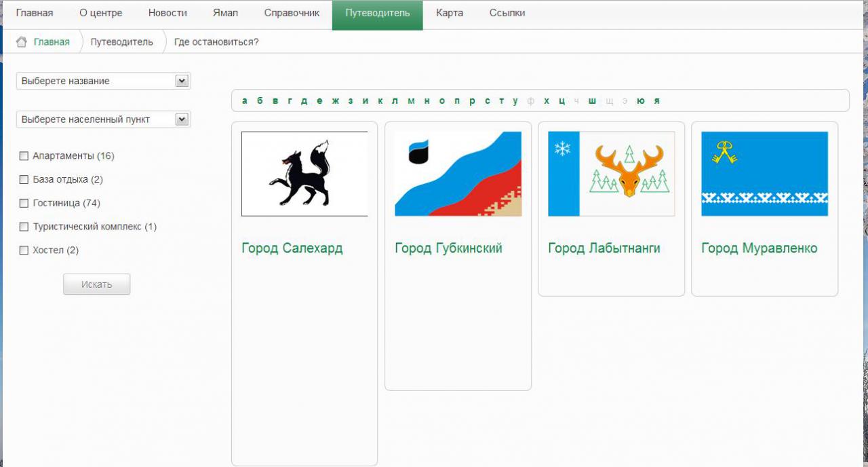Filter by letter ш

tap(592, 101)
